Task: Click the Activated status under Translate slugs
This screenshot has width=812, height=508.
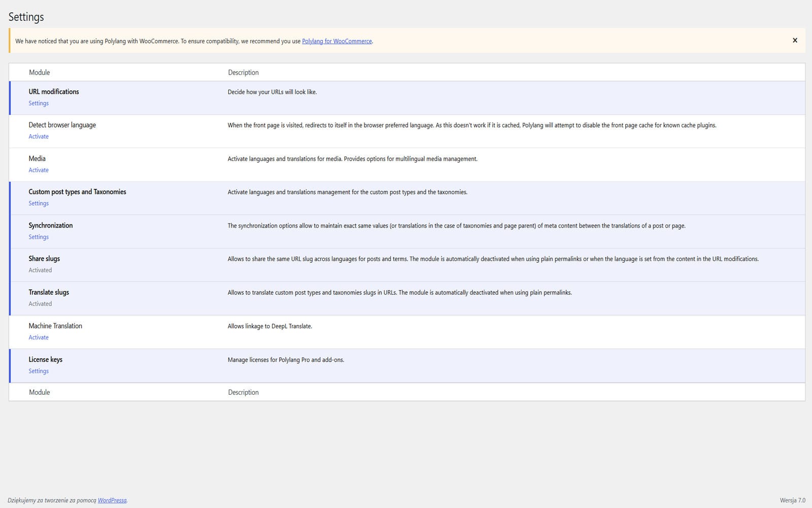Action: [40, 304]
